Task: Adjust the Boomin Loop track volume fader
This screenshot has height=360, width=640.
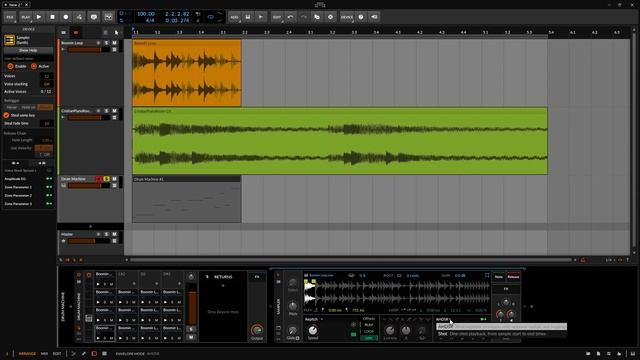Action: (x=89, y=49)
